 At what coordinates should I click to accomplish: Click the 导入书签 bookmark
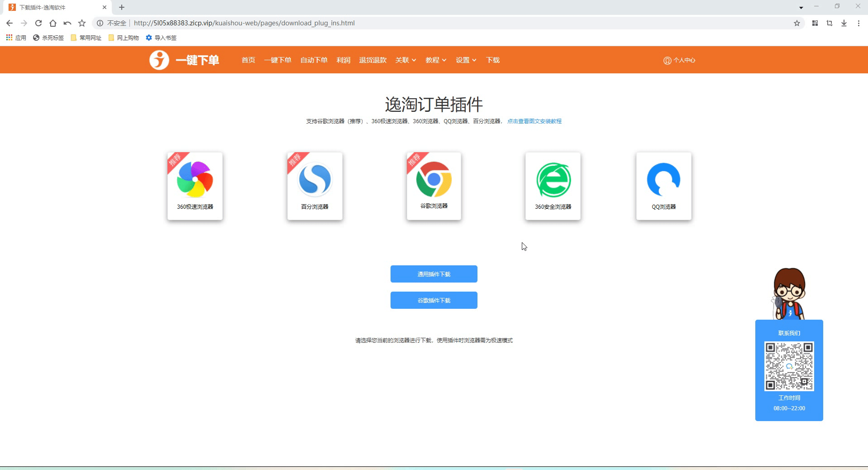(x=161, y=38)
